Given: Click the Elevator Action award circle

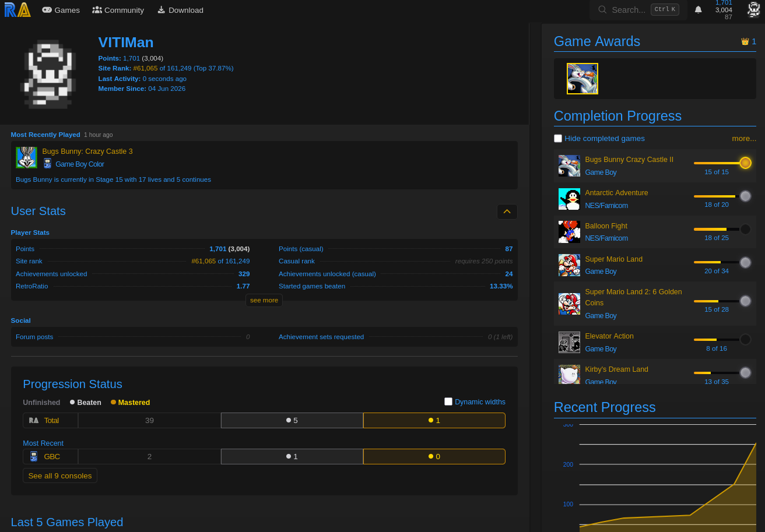Looking at the screenshot, I should click(745, 340).
